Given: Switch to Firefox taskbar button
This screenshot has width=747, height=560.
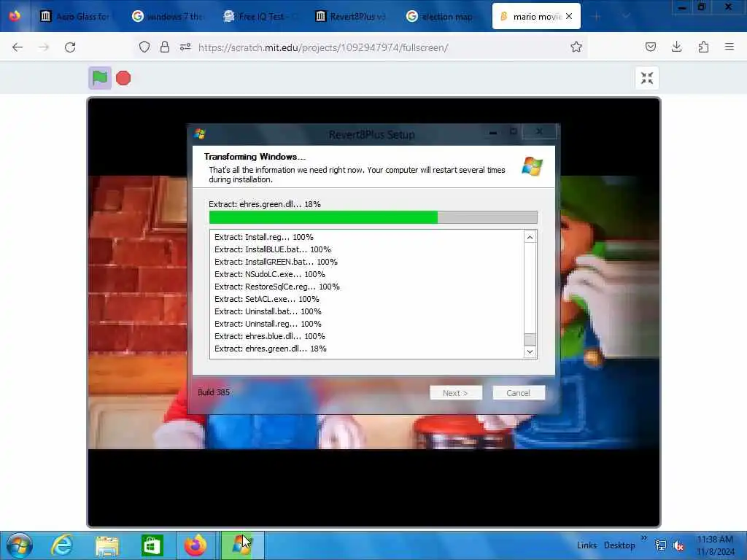Looking at the screenshot, I should coord(196,545).
